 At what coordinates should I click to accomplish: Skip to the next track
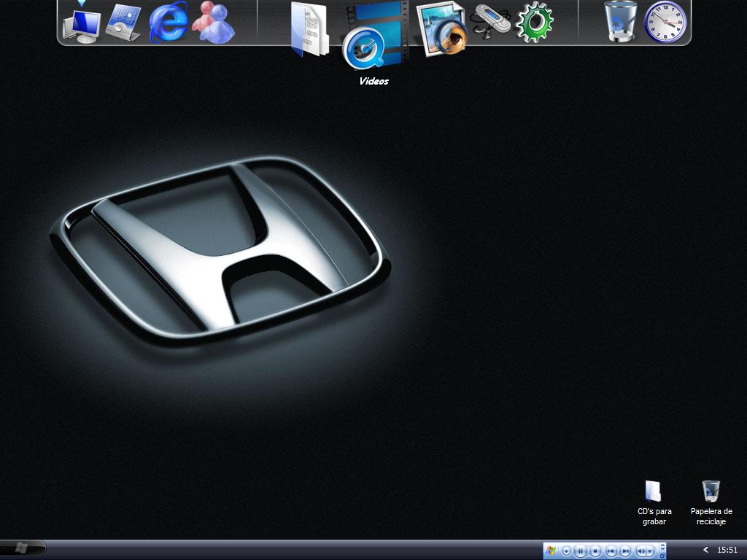point(625,551)
